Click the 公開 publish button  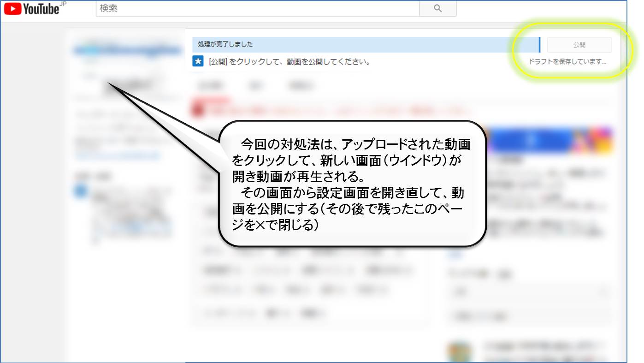pyautogui.click(x=579, y=45)
